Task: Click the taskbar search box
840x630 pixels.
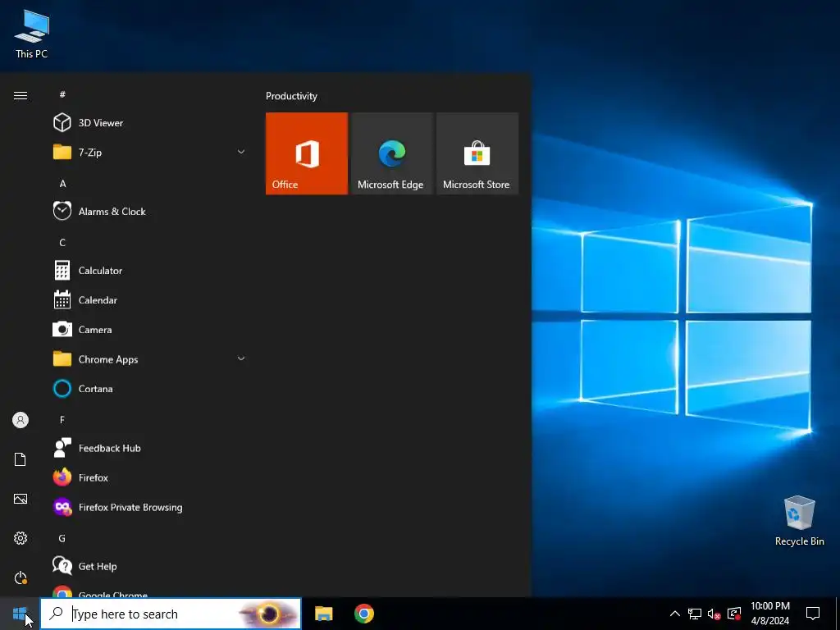Action: click(x=171, y=614)
